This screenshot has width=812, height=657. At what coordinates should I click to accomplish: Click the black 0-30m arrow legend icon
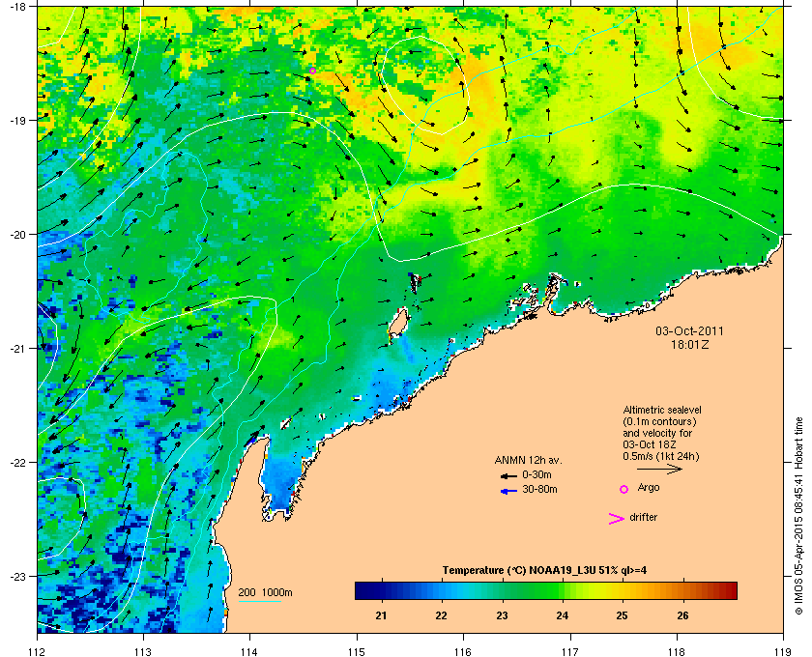point(508,475)
